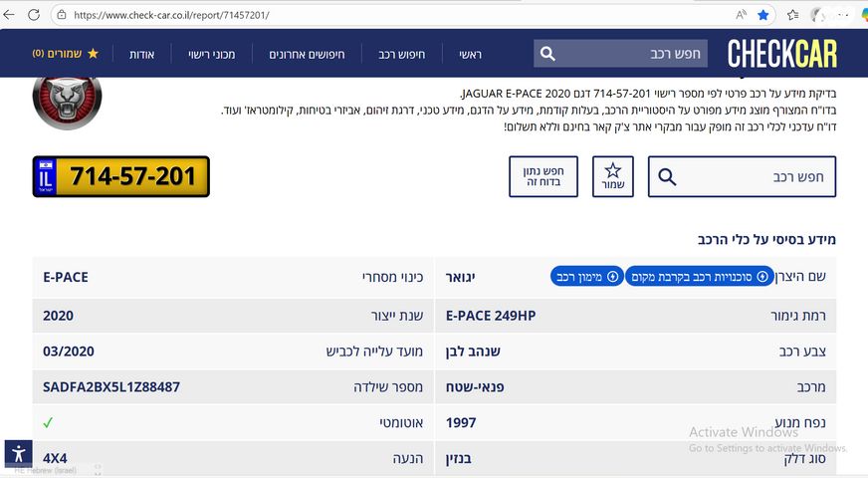Open the מכוני רישוי menu item

click(x=211, y=55)
